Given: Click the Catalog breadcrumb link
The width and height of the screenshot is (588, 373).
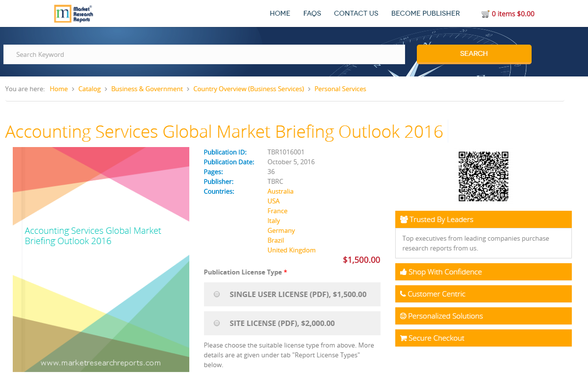Looking at the screenshot, I should [x=89, y=89].
